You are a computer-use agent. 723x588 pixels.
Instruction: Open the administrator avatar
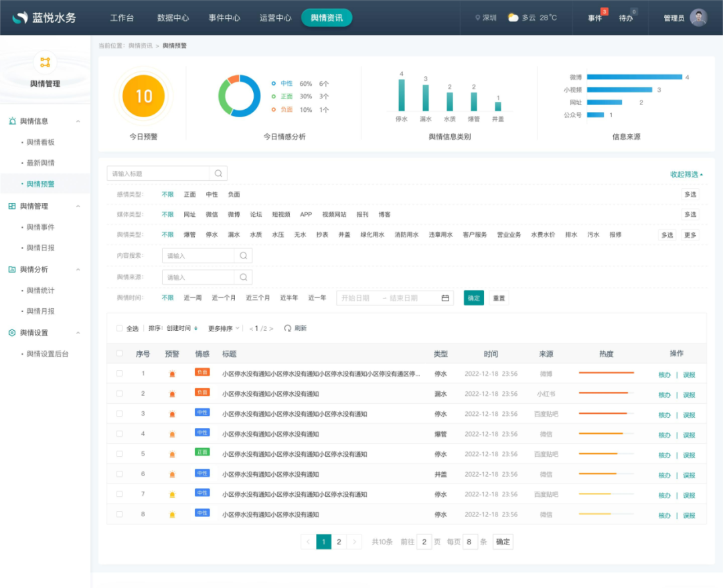[698, 17]
